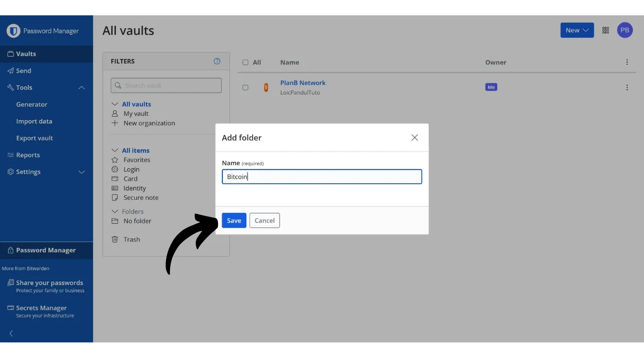This screenshot has height=358, width=644.
Task: Cancel the Add folder dialog
Action: 265,221
